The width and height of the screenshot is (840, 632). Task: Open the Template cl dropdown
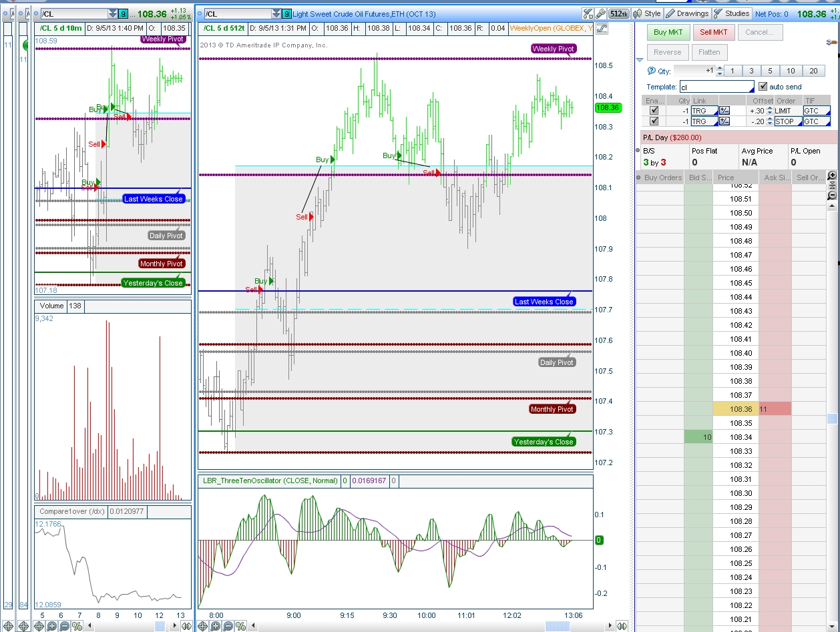pyautogui.click(x=716, y=87)
